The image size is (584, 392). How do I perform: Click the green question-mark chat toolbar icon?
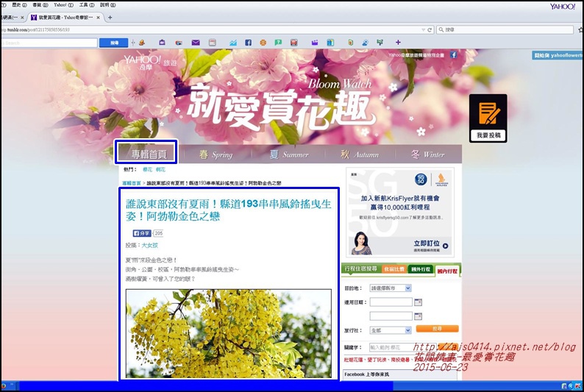278,43
